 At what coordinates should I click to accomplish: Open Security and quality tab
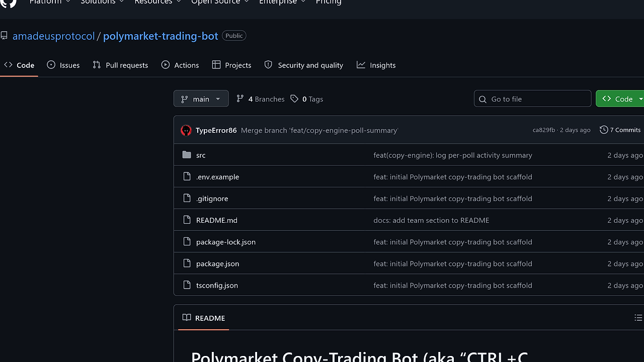[304, 65]
